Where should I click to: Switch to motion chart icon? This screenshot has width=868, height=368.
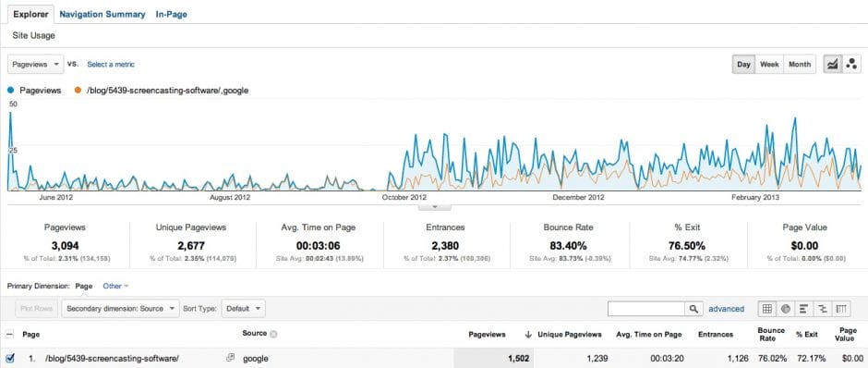[851, 65]
